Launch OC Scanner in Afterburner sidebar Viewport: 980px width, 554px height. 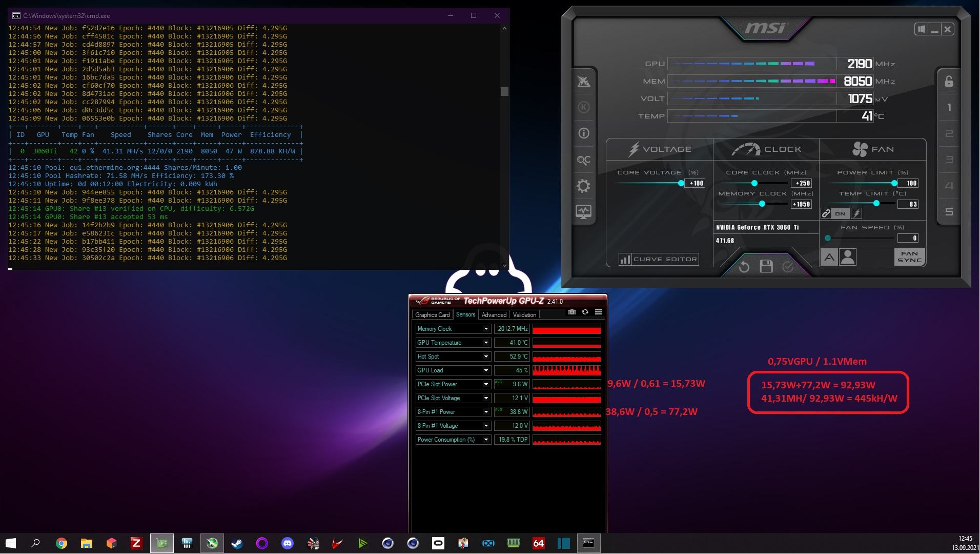coord(584,160)
